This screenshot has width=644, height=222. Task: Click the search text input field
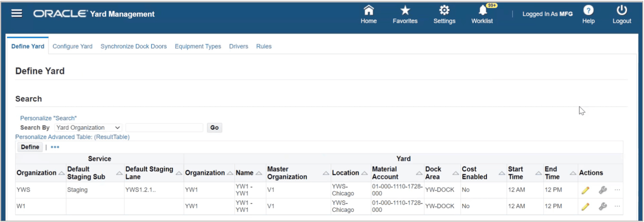[x=164, y=128]
